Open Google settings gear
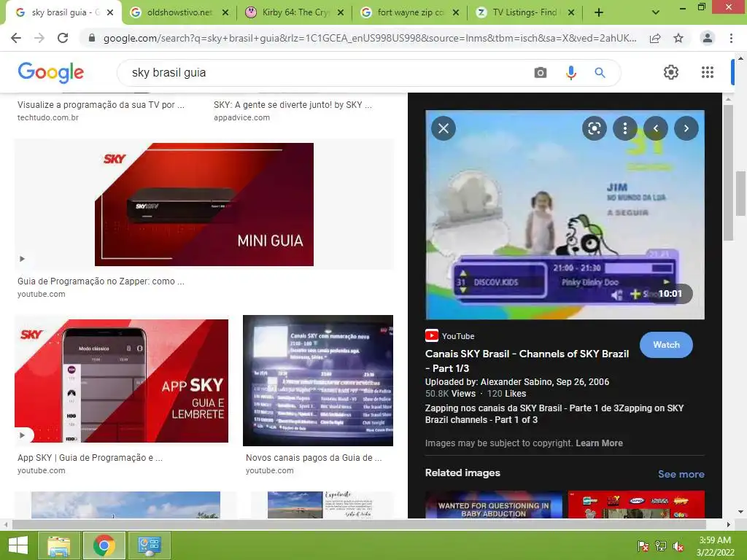Viewport: 747px width, 560px height. coord(671,72)
